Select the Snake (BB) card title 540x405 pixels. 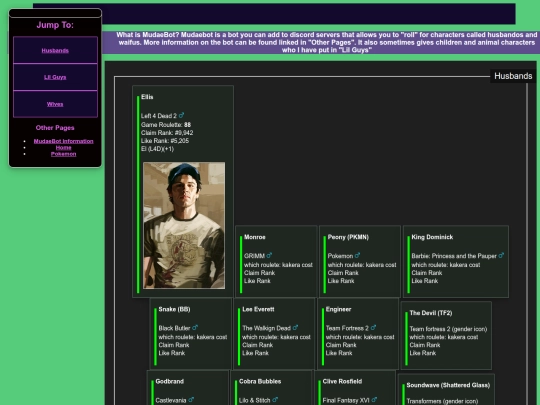(x=174, y=309)
